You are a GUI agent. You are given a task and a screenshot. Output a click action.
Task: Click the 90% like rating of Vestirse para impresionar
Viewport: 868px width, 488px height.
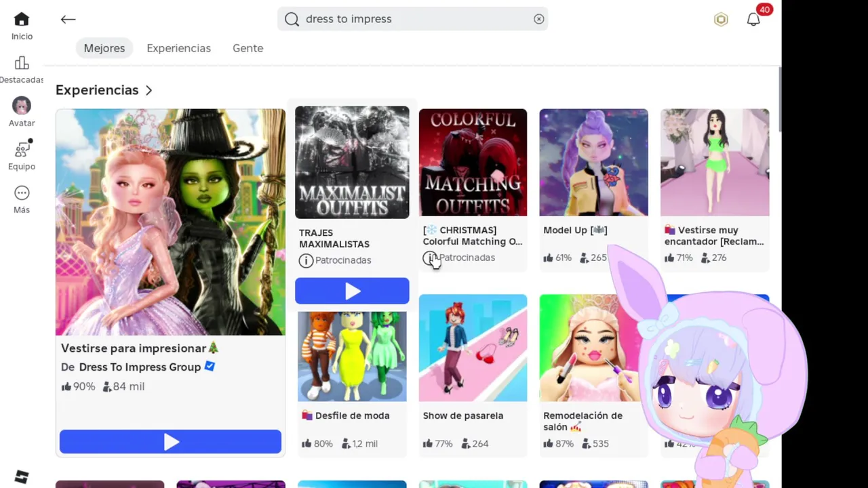(x=78, y=386)
